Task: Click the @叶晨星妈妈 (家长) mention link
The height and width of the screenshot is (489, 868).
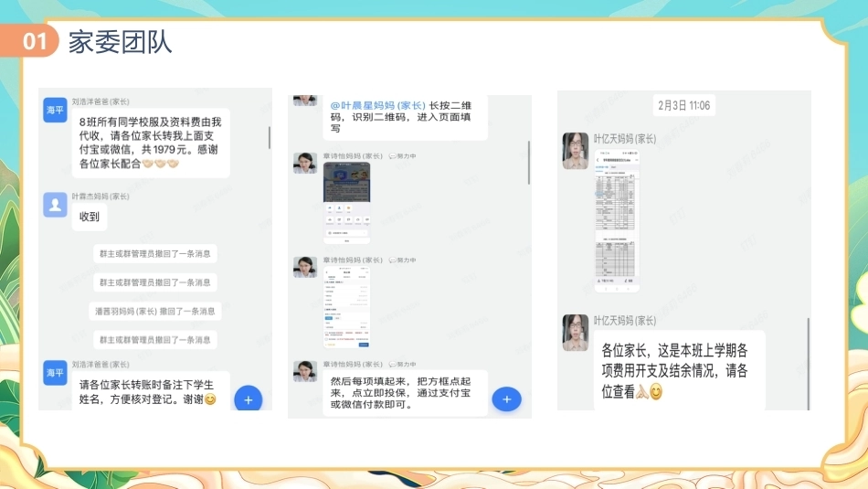Action: click(377, 105)
